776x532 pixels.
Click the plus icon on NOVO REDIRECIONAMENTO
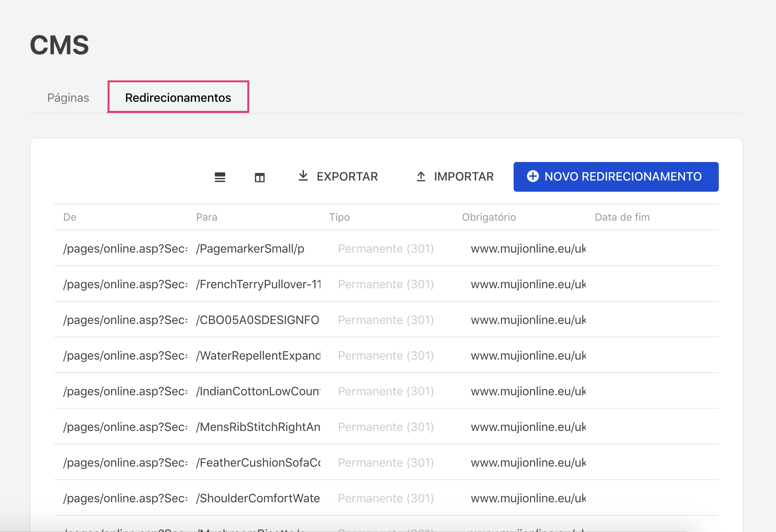(533, 177)
